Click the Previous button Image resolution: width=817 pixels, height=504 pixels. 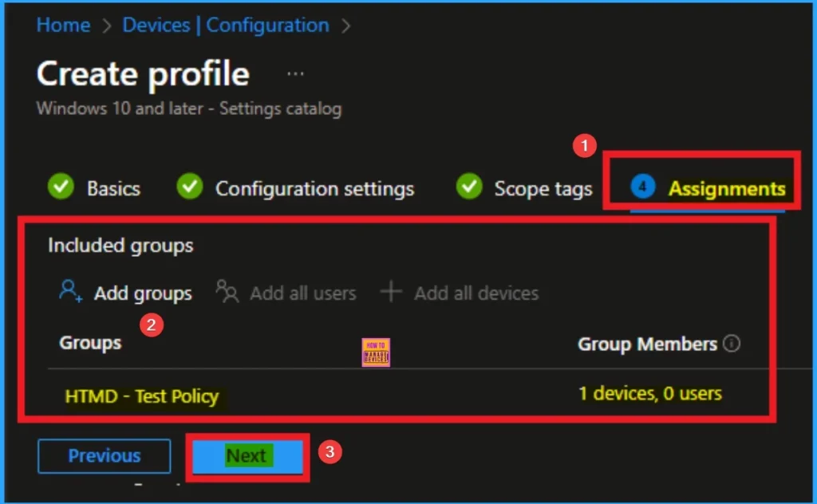105,456
